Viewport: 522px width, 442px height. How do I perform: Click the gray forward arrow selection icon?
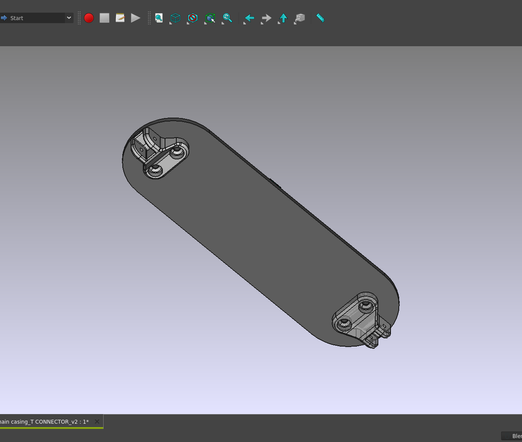[x=266, y=18]
